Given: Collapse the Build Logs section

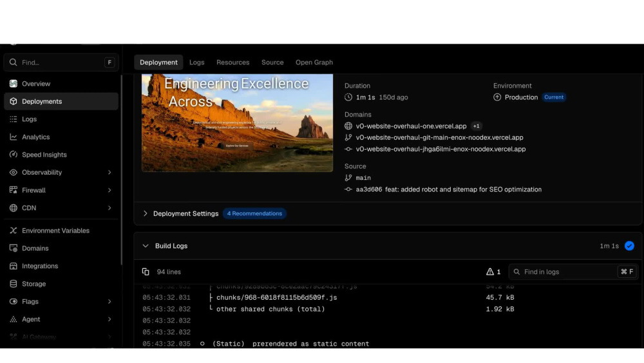Looking at the screenshot, I should point(146,246).
